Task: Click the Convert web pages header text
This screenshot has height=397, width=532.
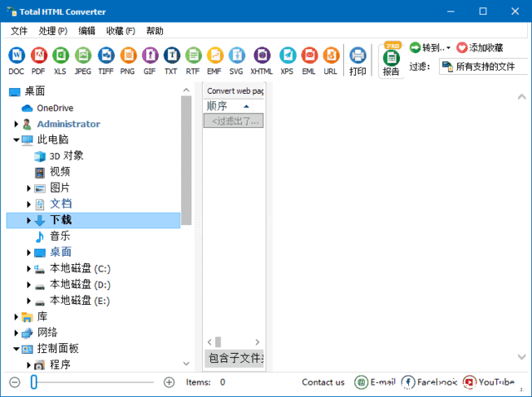Action: tap(234, 91)
